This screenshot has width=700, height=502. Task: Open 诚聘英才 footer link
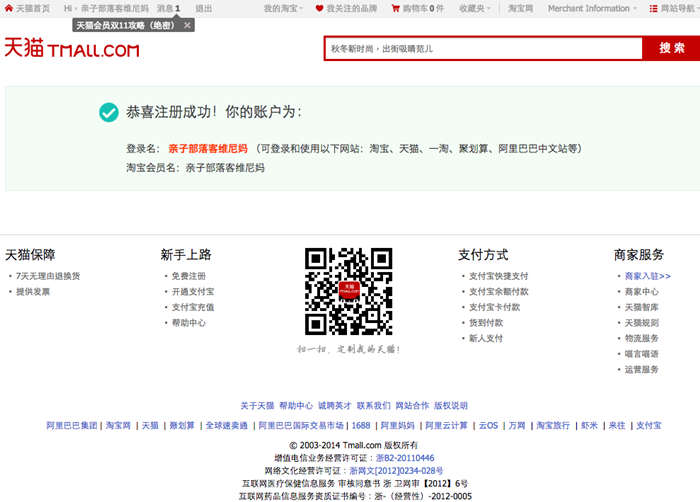tap(335, 406)
